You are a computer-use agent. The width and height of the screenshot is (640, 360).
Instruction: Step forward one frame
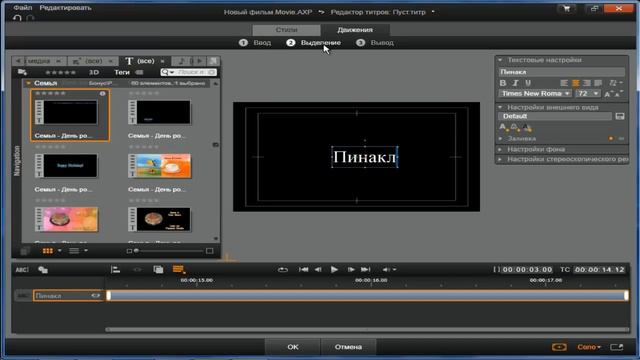tap(351, 269)
